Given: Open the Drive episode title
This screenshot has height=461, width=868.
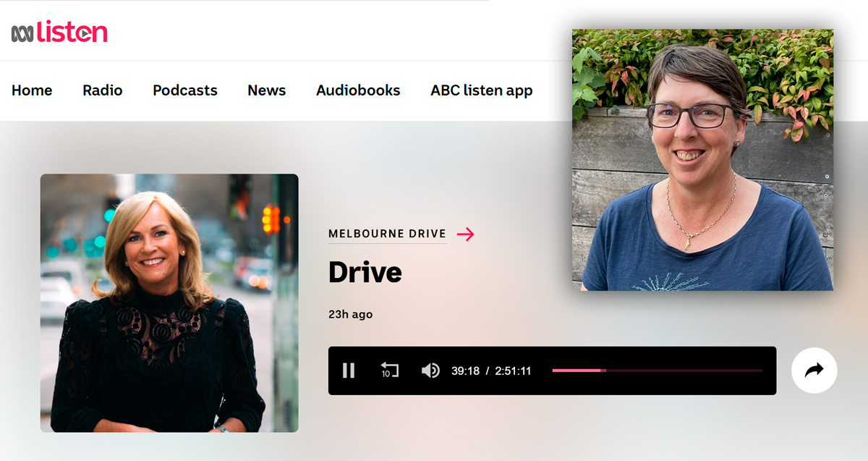Looking at the screenshot, I should (365, 272).
